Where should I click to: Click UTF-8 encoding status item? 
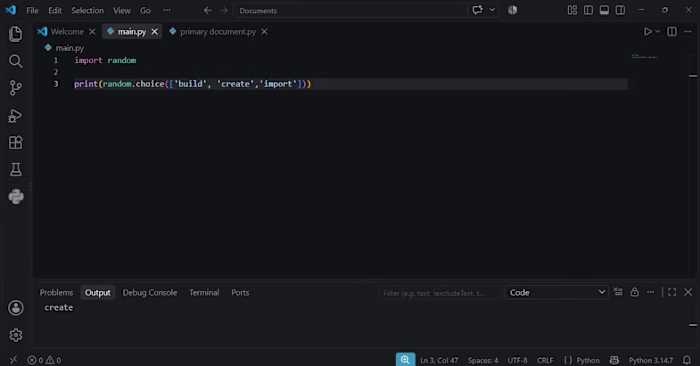(x=517, y=360)
